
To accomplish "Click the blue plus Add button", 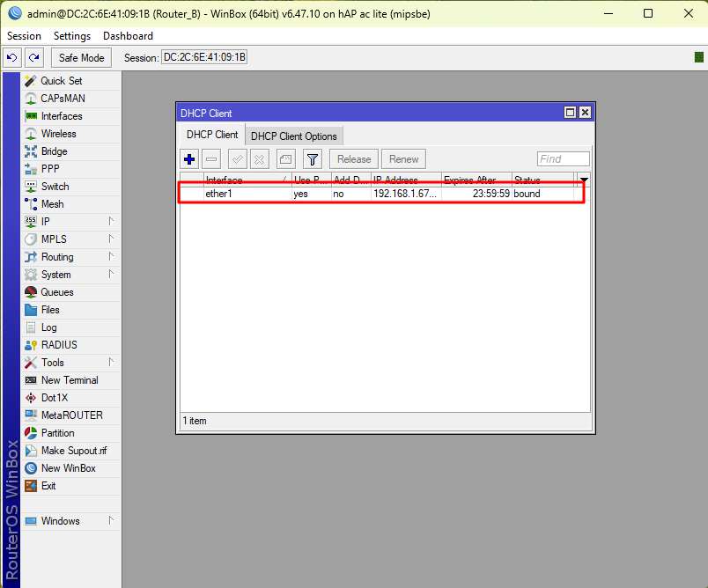I will click(x=189, y=159).
